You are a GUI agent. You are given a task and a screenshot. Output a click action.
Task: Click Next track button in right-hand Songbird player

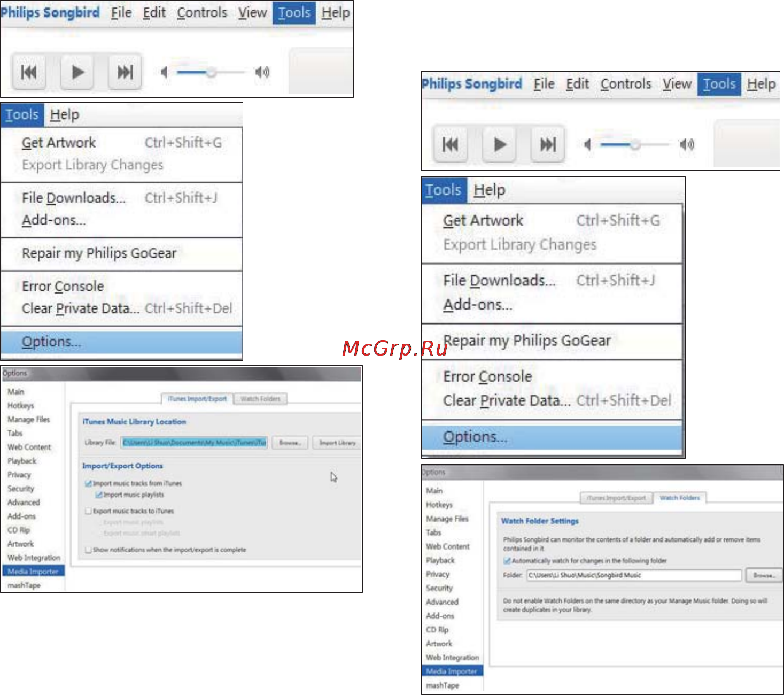point(547,144)
